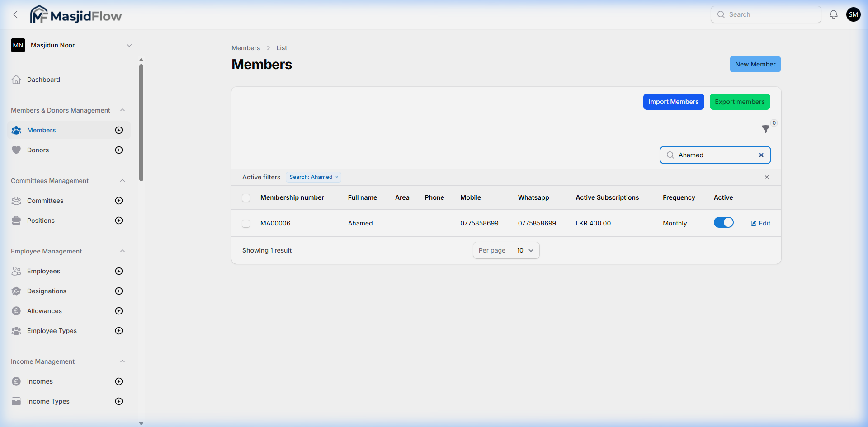868x427 pixels.
Task: Disable the Active toggle for member MA00006
Action: click(x=723, y=222)
